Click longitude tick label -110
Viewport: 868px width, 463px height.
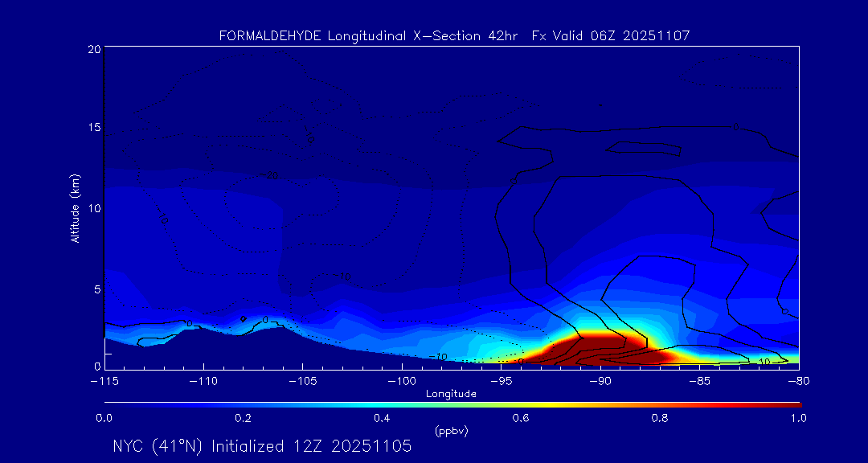[203, 382]
